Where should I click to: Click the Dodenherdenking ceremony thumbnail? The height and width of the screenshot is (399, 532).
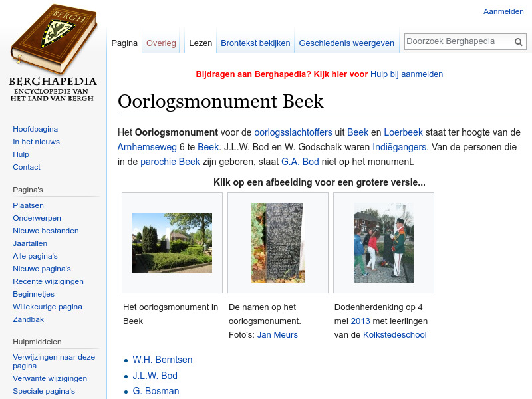pos(384,242)
